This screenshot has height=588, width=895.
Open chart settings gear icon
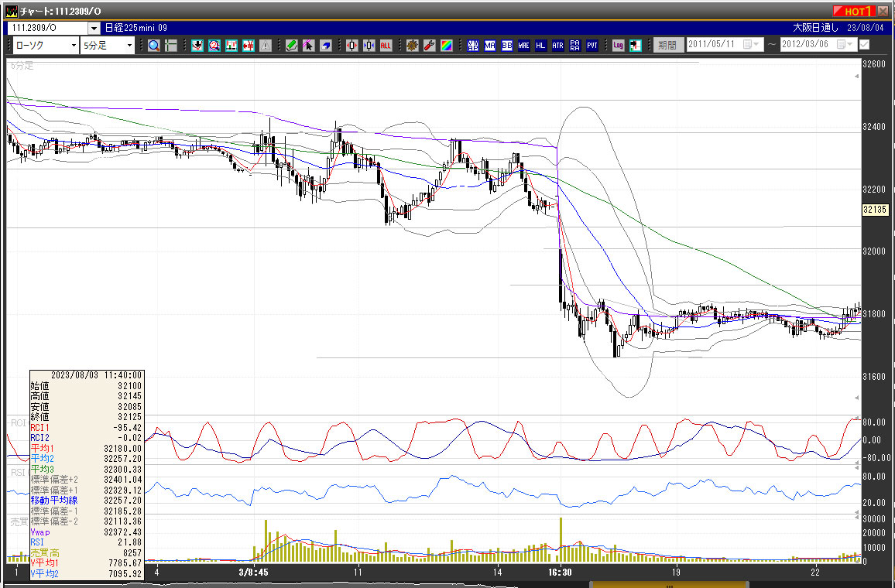413,46
